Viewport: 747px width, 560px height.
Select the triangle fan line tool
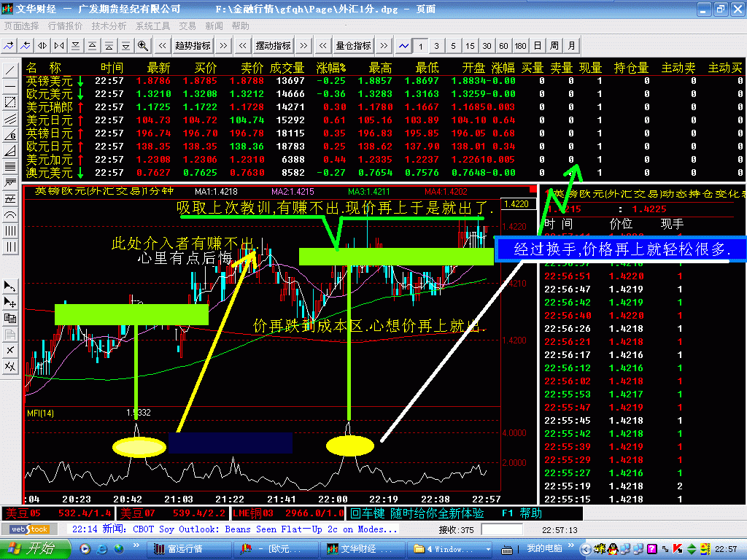pyautogui.click(x=10, y=151)
